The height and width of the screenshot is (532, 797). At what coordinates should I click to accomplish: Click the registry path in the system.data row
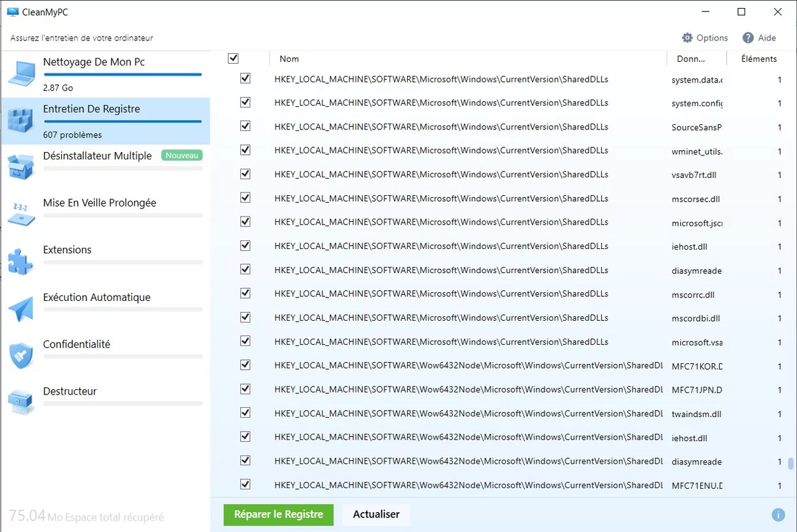(441, 79)
